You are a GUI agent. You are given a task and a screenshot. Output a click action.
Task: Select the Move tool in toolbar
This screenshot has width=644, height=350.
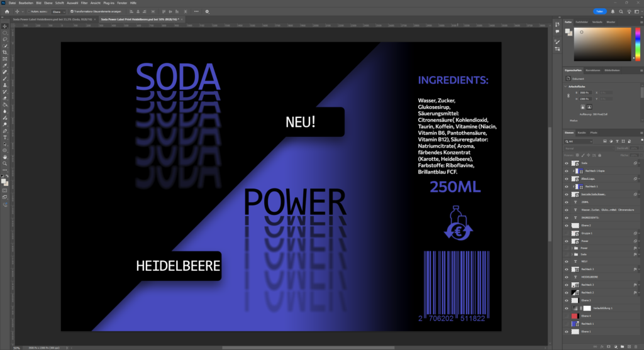pyautogui.click(x=5, y=26)
